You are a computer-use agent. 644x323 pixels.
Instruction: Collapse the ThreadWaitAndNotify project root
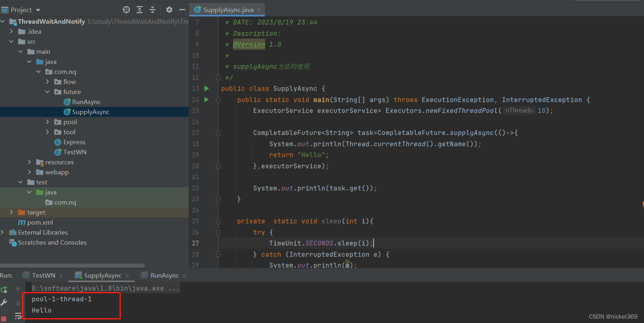tap(3, 21)
